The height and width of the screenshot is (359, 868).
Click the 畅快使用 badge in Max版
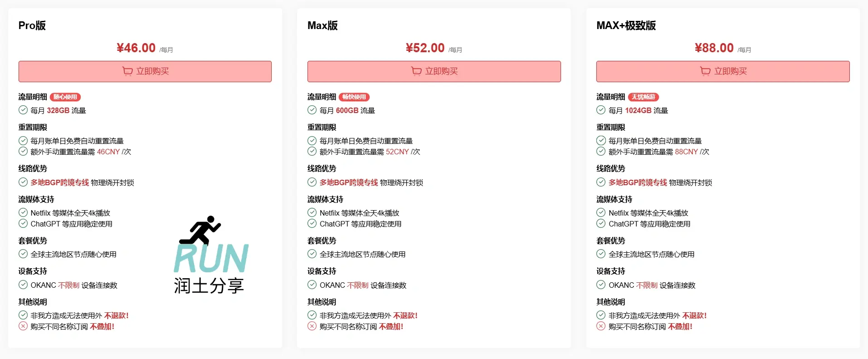coord(354,97)
